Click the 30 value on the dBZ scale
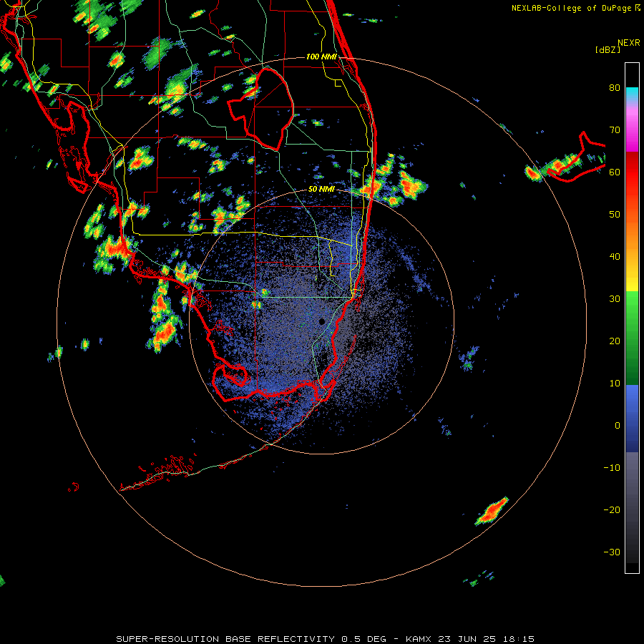This screenshot has width=644, height=644. click(615, 298)
